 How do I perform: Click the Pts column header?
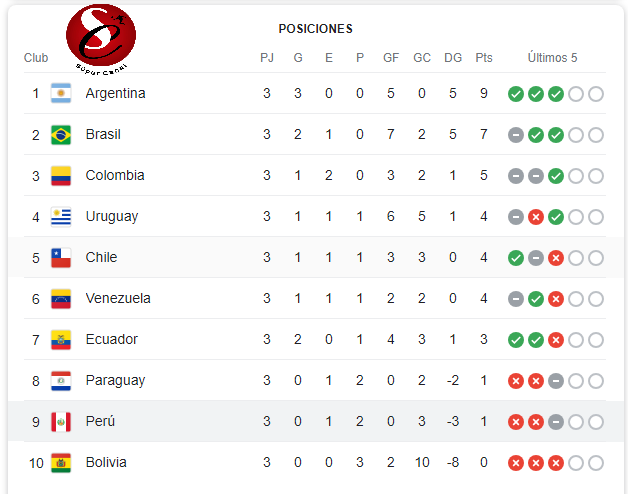[x=484, y=58]
